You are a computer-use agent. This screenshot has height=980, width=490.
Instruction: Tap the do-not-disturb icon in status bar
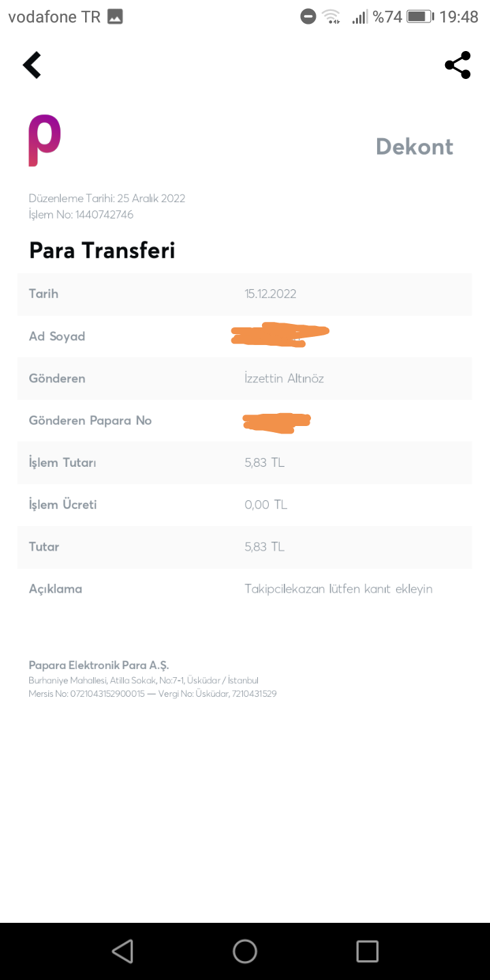pos(308,17)
